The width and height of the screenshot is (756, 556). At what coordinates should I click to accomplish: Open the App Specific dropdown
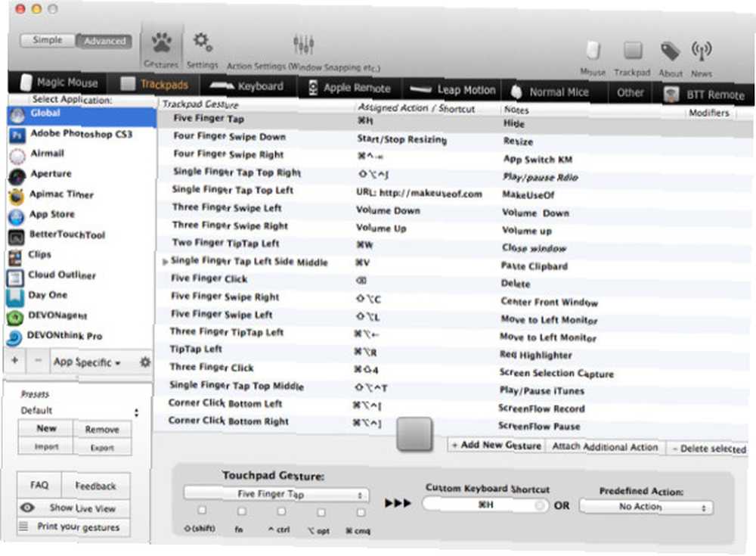[x=87, y=362]
